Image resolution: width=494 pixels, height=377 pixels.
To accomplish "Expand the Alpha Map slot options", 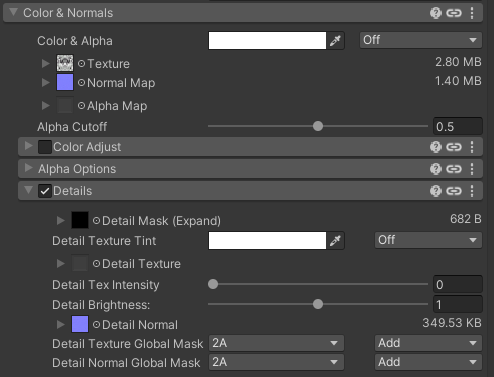I will pos(45,106).
